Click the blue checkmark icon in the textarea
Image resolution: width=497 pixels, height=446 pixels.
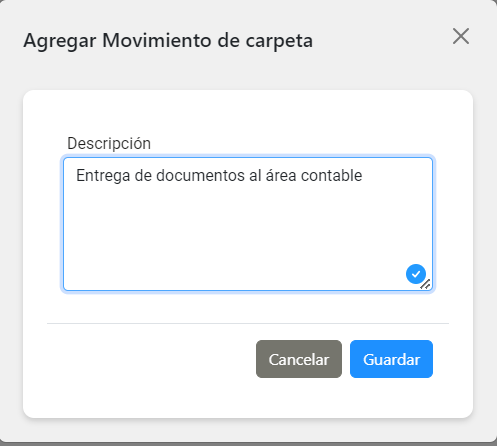(416, 274)
